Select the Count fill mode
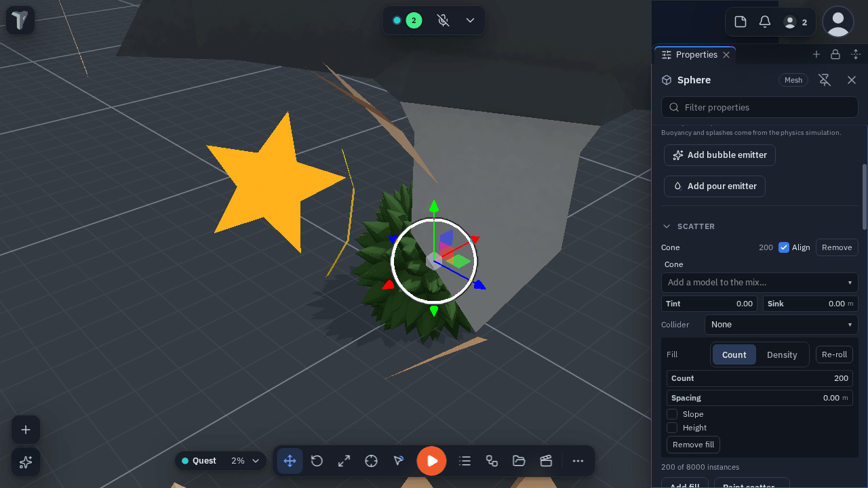Image resolution: width=868 pixels, height=488 pixels. [734, 354]
